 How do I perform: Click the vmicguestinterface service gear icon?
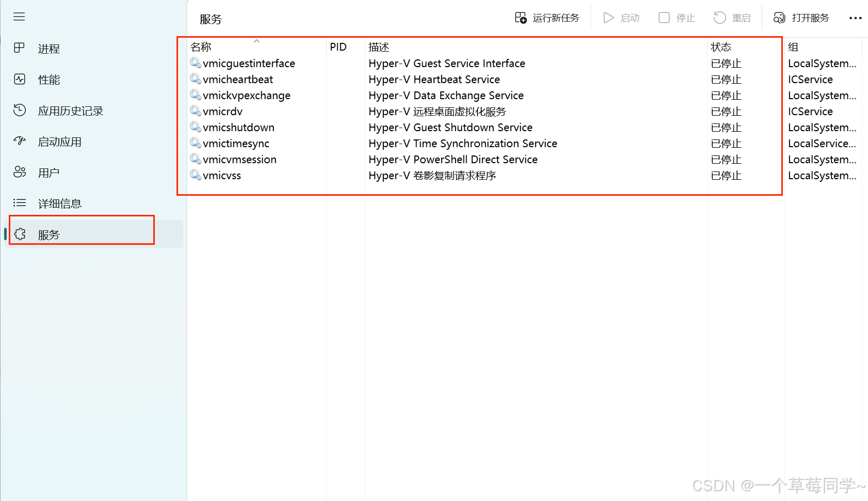click(x=196, y=63)
